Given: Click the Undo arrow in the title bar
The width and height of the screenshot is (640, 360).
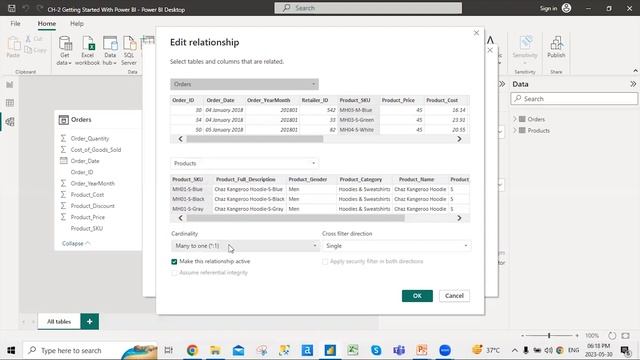Looking at the screenshot, I should (x=26, y=8).
